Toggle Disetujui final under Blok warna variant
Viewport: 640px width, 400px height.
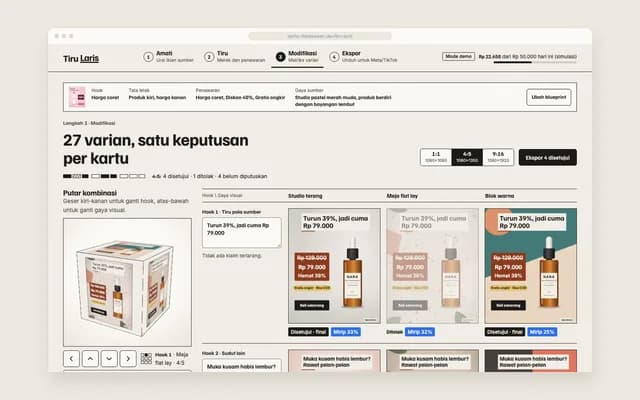coord(504,332)
